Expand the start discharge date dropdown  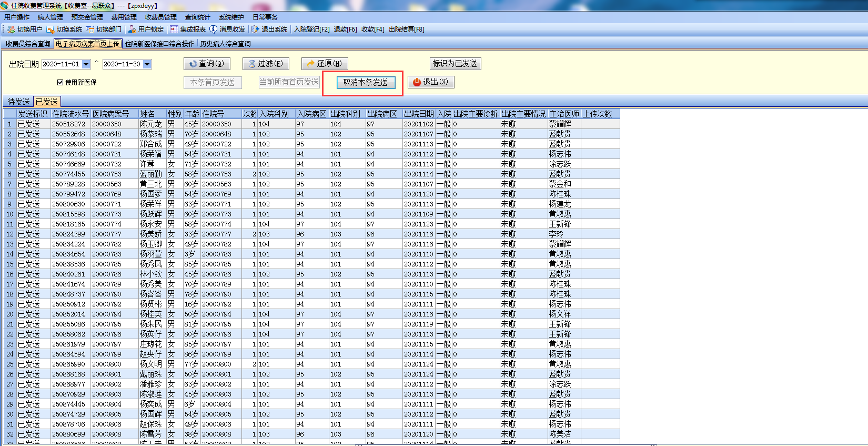pyautogui.click(x=86, y=64)
